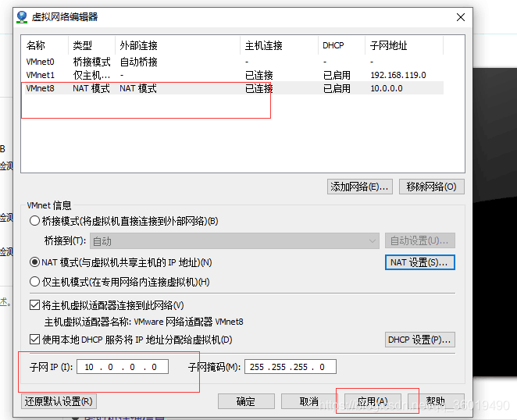The image size is (517, 420).
Task: Select the VMnet0 row
Action: (234, 62)
